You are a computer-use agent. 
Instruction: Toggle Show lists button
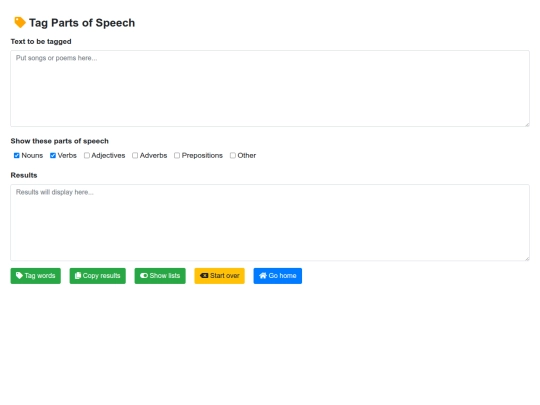(160, 276)
